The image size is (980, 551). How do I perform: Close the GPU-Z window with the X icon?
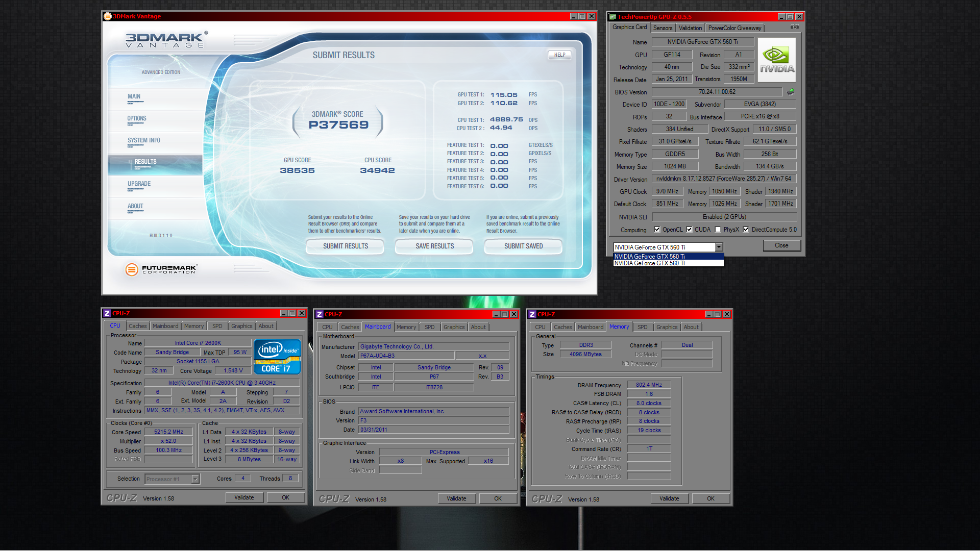point(799,17)
